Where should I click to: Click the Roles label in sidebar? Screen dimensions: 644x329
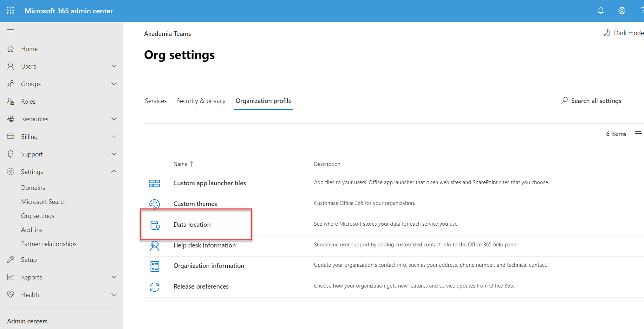click(x=28, y=102)
